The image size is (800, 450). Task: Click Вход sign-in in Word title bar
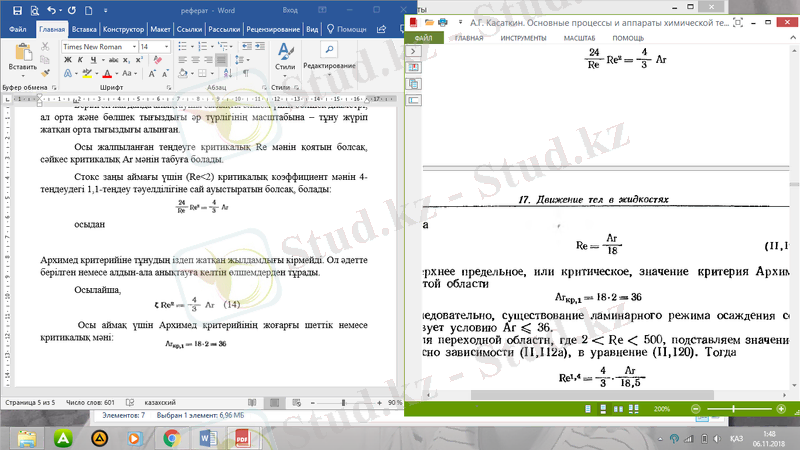[x=290, y=10]
